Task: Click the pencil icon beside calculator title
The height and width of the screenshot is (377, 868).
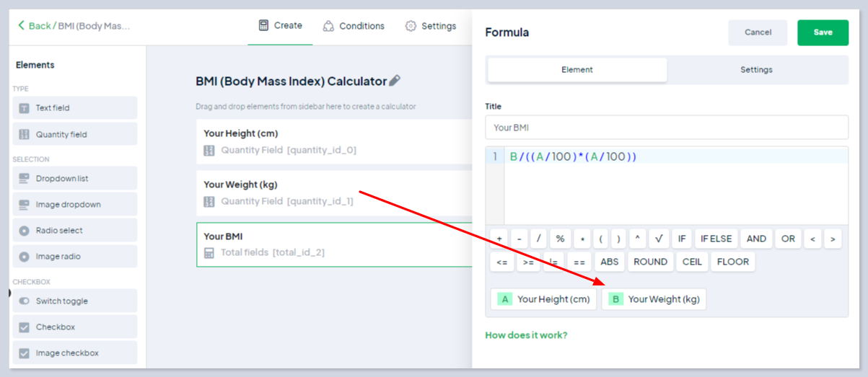Action: (x=395, y=81)
